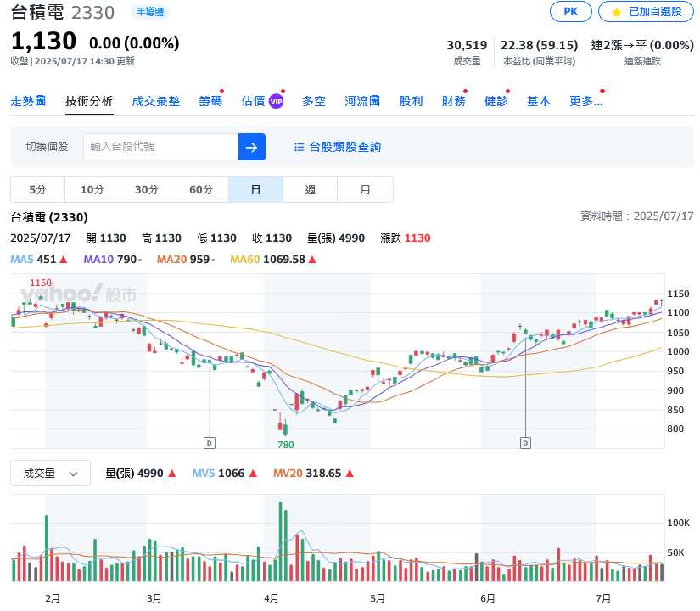The image size is (700, 611).
Task: Click the second D dividend marker near June
Action: [525, 443]
